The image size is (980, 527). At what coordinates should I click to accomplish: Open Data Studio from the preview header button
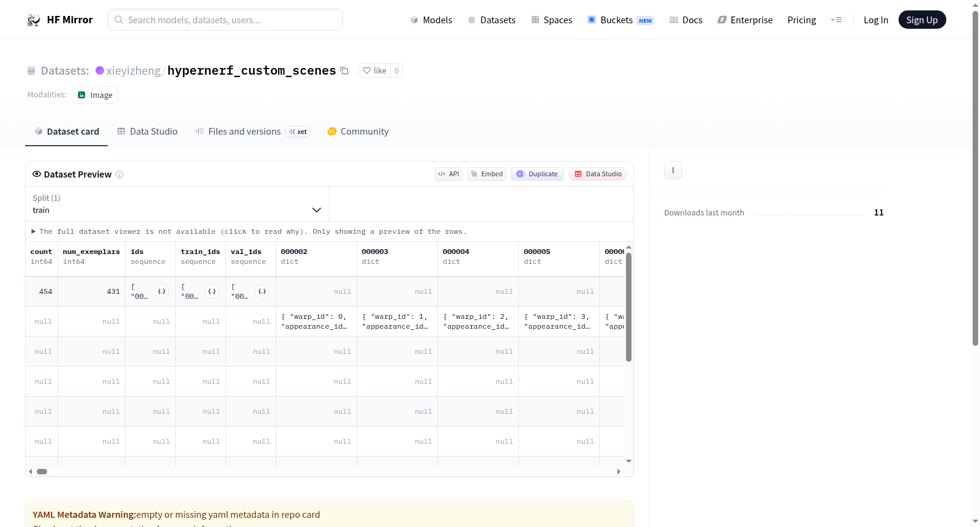(x=598, y=174)
